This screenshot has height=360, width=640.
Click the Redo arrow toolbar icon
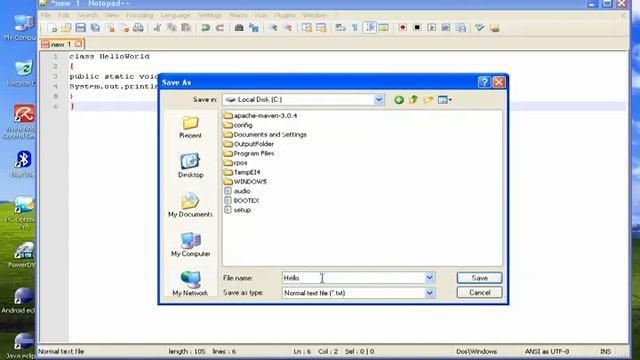click(x=220, y=28)
